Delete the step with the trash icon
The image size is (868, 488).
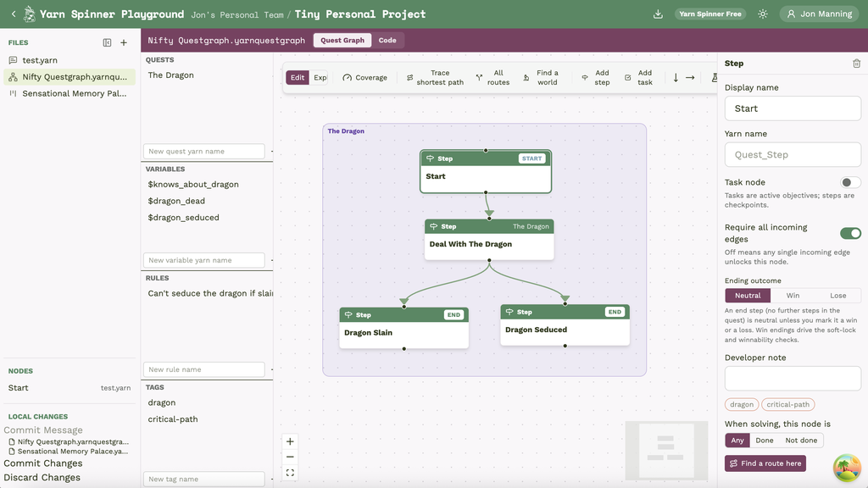[x=856, y=64]
